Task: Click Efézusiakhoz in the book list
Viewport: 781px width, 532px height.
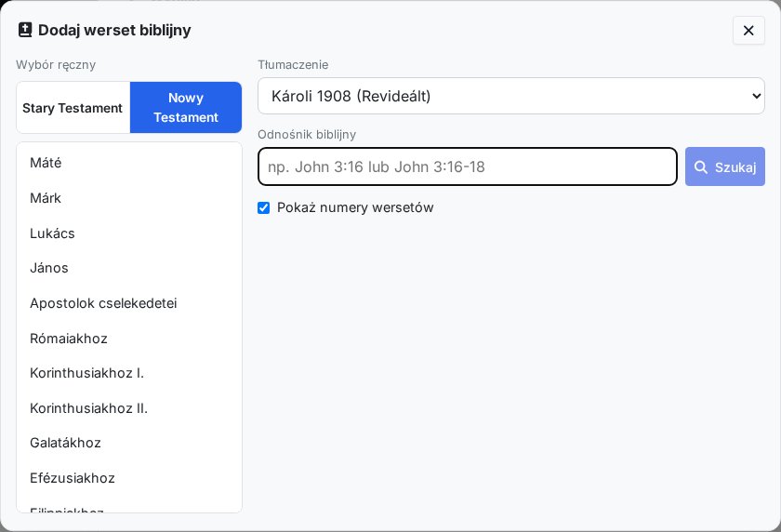Action: [129, 478]
